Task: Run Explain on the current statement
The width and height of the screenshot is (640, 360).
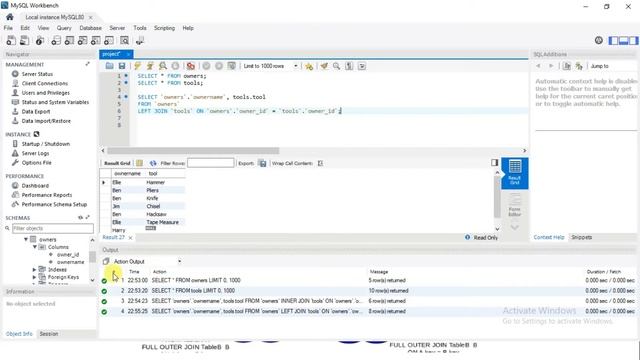Action: (163, 66)
